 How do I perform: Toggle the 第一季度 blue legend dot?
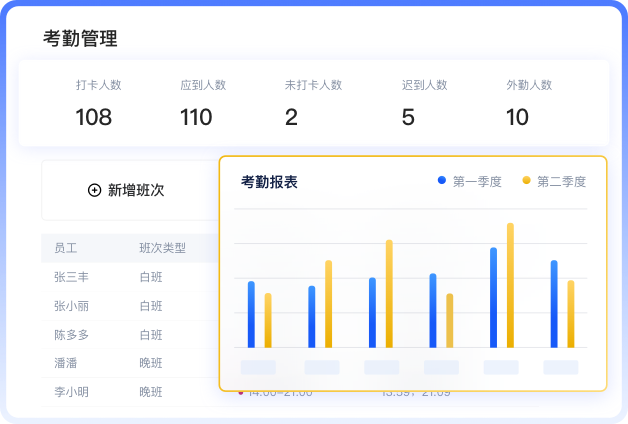coord(442,180)
